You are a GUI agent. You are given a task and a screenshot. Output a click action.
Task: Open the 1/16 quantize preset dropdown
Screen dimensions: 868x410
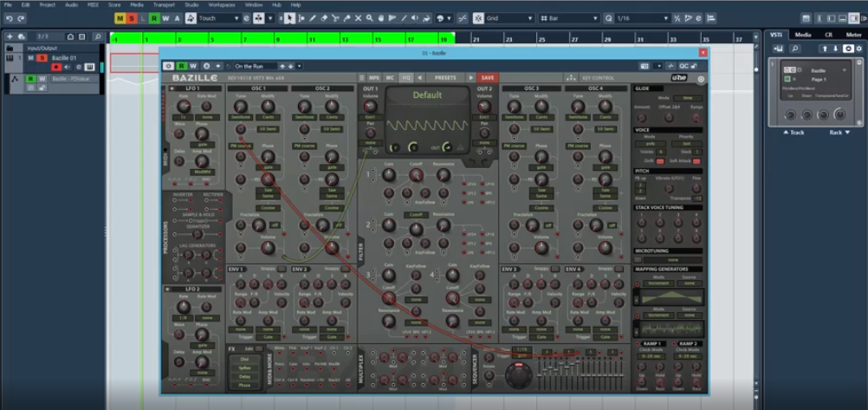(x=642, y=18)
